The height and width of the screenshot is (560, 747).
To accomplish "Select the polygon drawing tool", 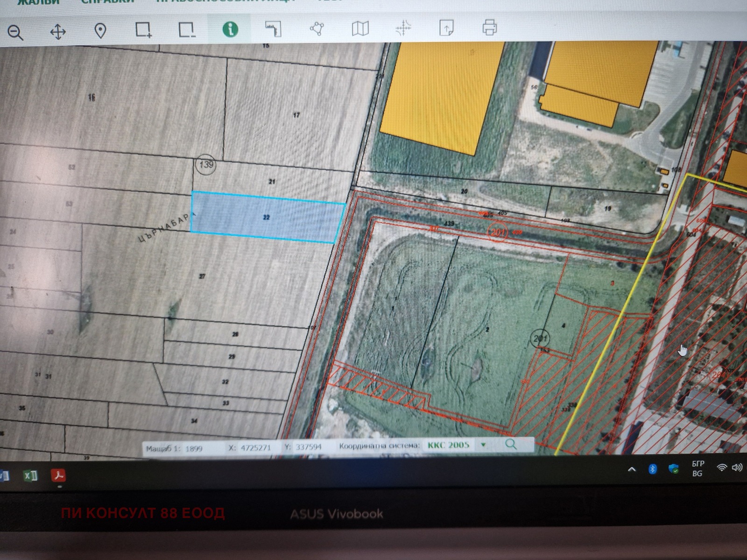I will click(x=317, y=29).
